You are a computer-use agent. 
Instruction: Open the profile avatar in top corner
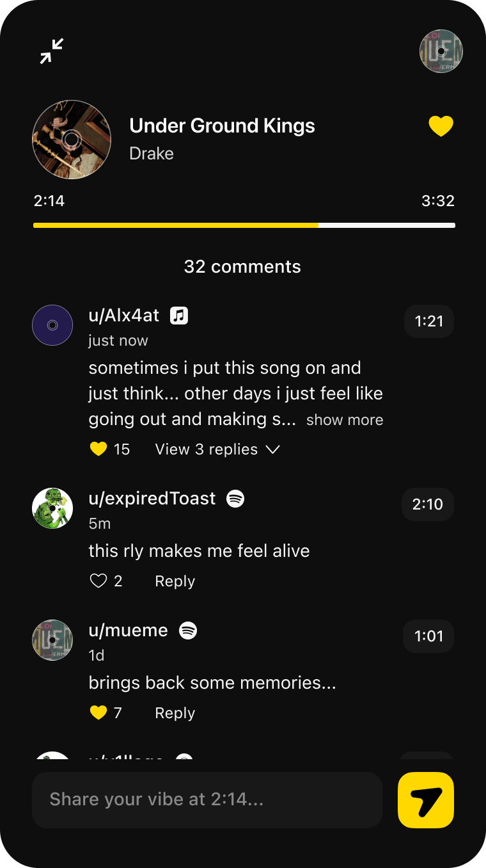click(x=441, y=51)
